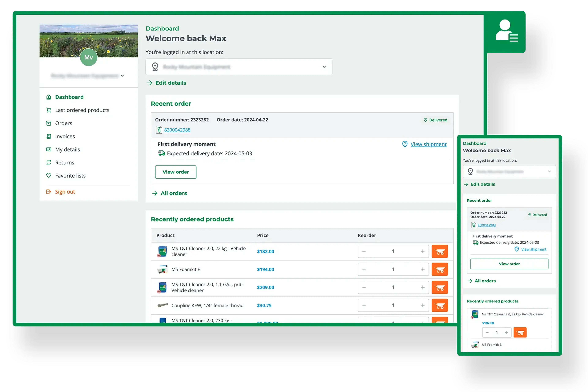The width and height of the screenshot is (588, 392).
Task: Click the View order button
Action: (x=175, y=172)
